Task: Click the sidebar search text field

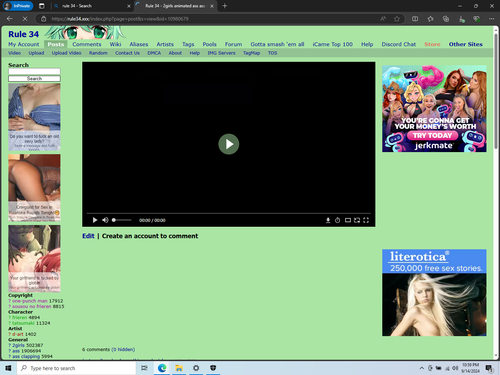Action: (34, 71)
